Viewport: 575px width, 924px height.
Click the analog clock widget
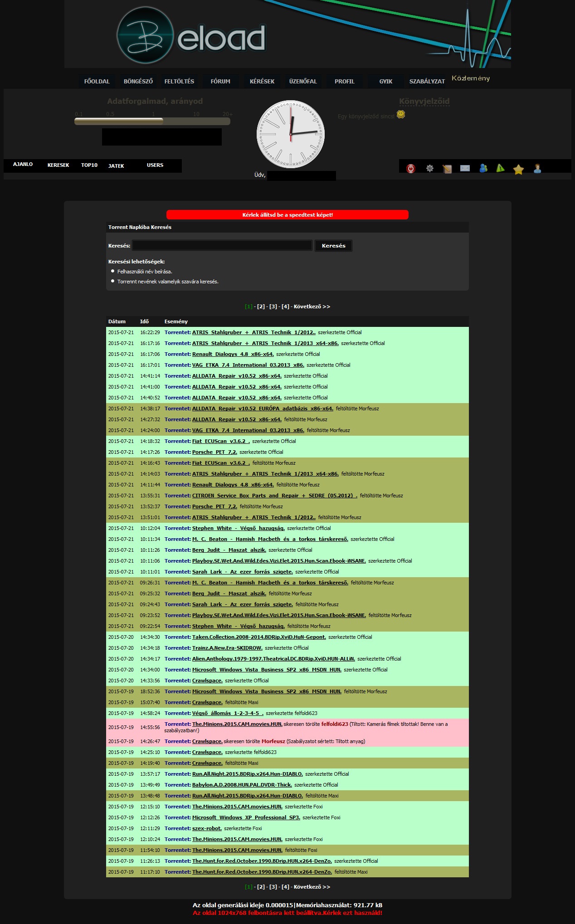pos(291,134)
